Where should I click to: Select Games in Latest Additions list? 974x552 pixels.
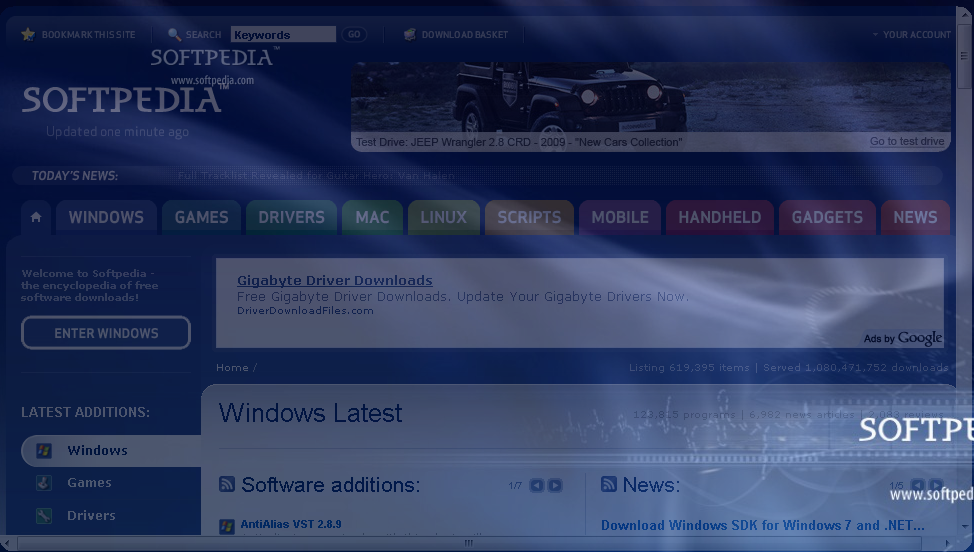coord(89,482)
